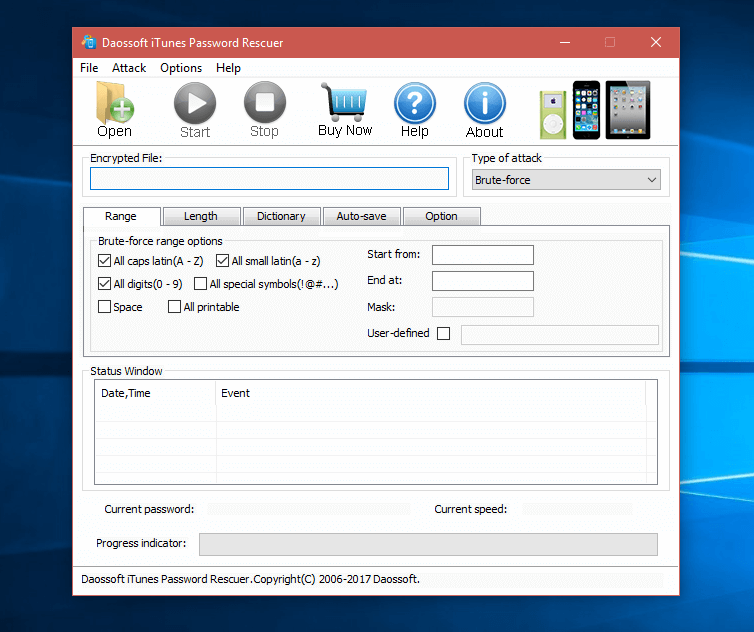Open the Attack menu
Screen dimensions: 754x632
(x=129, y=68)
